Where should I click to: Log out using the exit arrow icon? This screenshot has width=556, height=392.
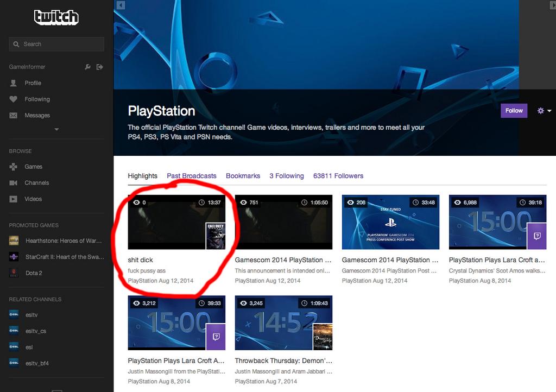(100, 66)
